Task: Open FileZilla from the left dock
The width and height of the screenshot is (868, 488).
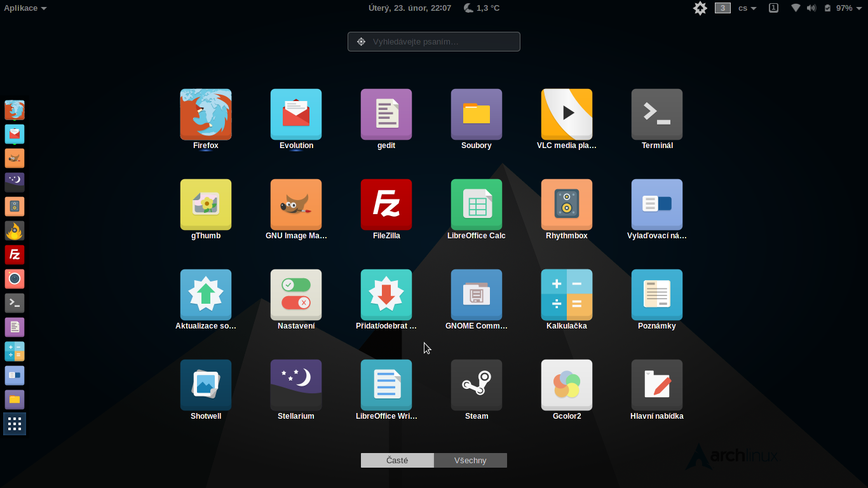Action: point(15,255)
